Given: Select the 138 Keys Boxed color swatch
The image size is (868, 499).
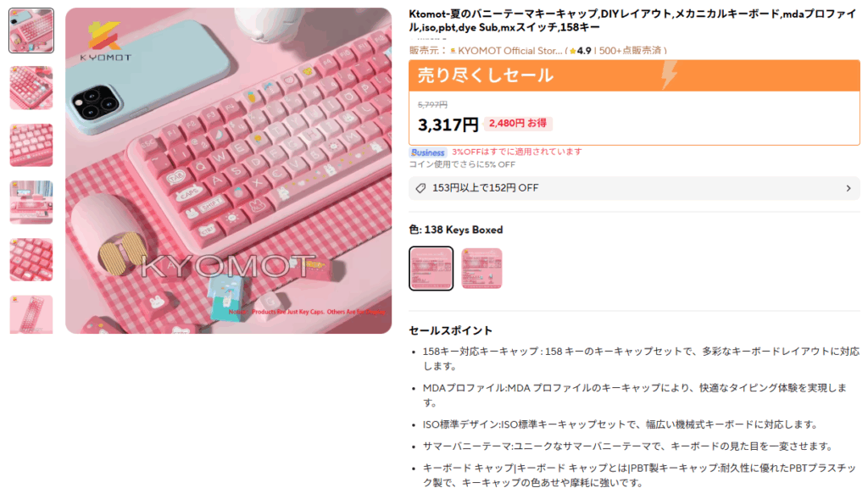Looking at the screenshot, I should (x=431, y=269).
